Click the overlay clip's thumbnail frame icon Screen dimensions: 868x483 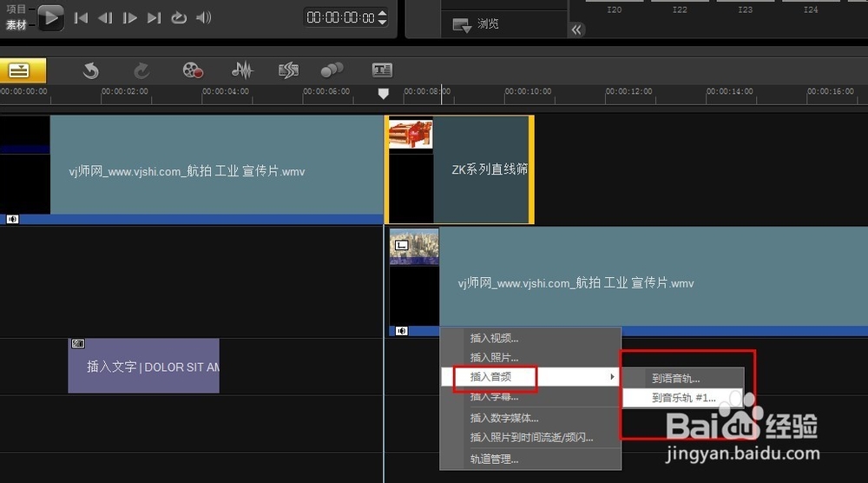coord(402,245)
